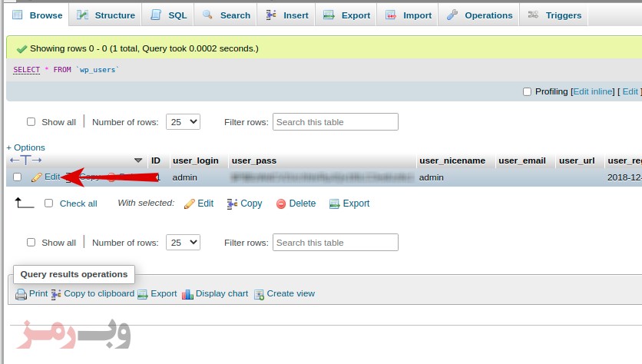Sort by user_login column header

196,160
